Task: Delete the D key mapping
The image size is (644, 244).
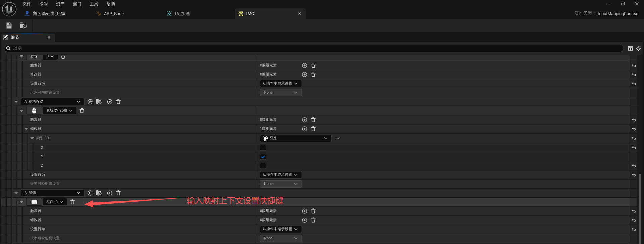Action: (x=63, y=56)
